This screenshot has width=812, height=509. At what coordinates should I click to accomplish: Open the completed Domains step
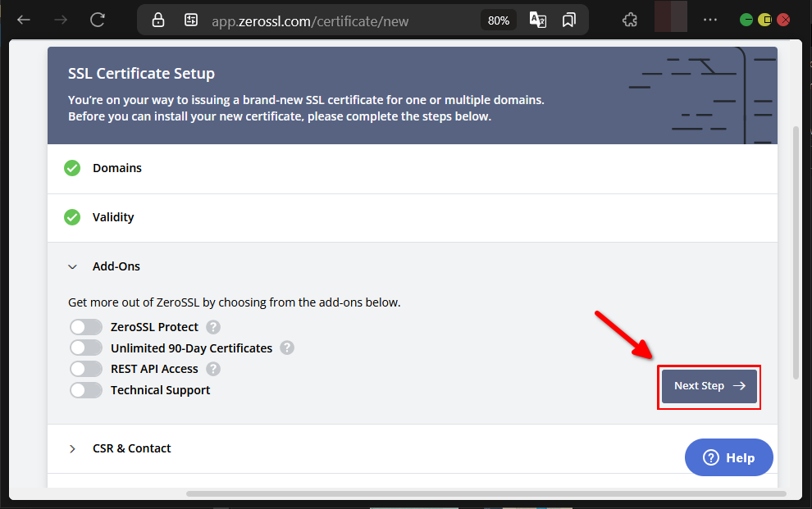pyautogui.click(x=413, y=169)
